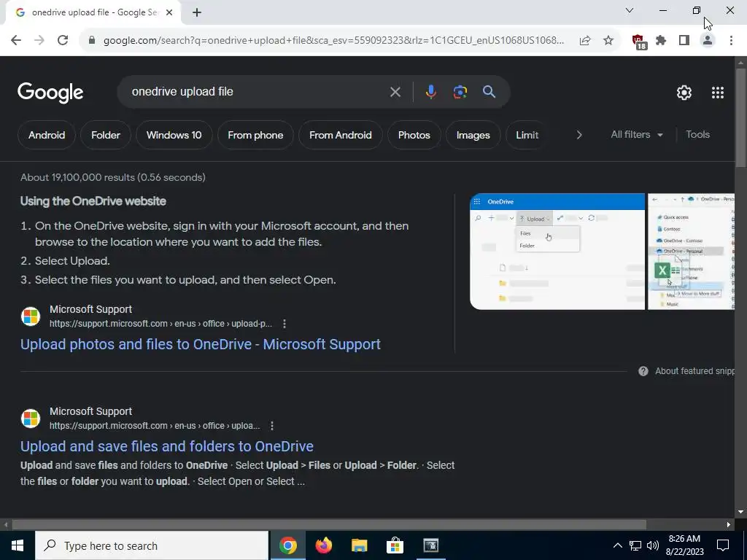Open Upload photos and files to OneDrive link
The image size is (747, 560).
(201, 344)
